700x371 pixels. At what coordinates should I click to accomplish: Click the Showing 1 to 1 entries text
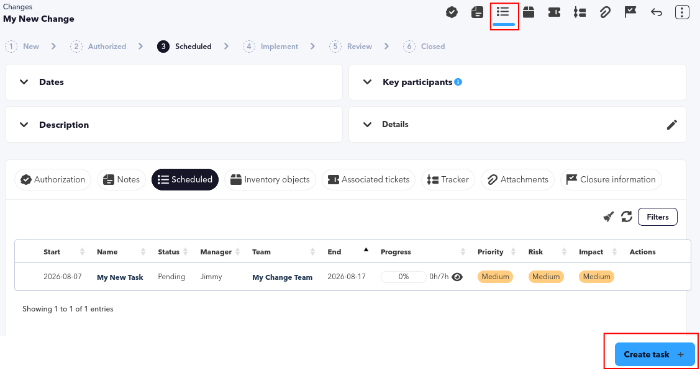68,309
